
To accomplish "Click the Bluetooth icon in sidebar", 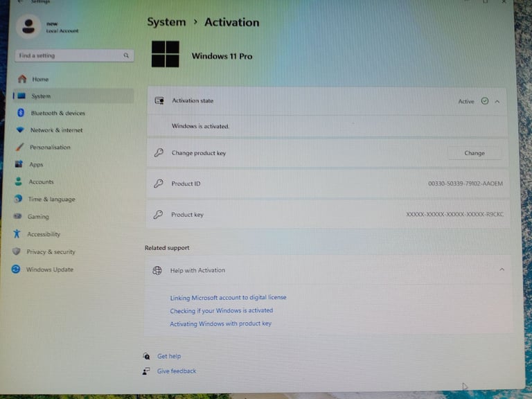I will pos(21,113).
